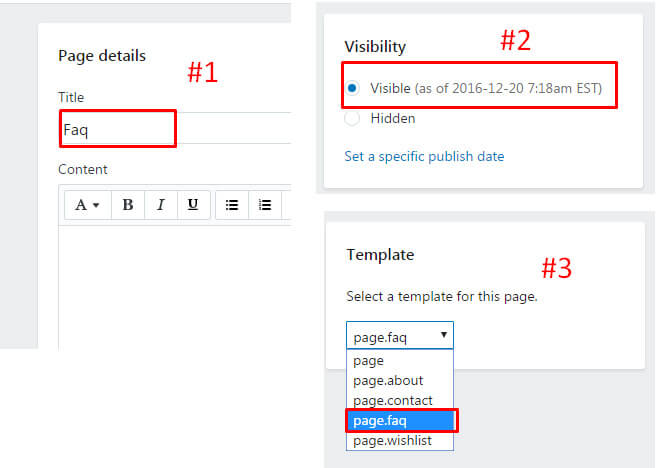The height and width of the screenshot is (468, 656).
Task: Toggle underline formatting in content editor
Action: pos(193,205)
